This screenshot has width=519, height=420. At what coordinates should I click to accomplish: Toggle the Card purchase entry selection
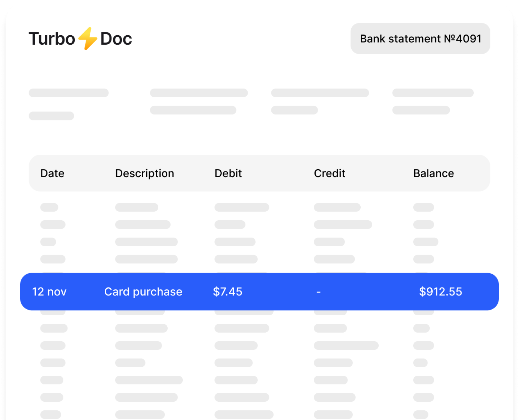tap(143, 292)
